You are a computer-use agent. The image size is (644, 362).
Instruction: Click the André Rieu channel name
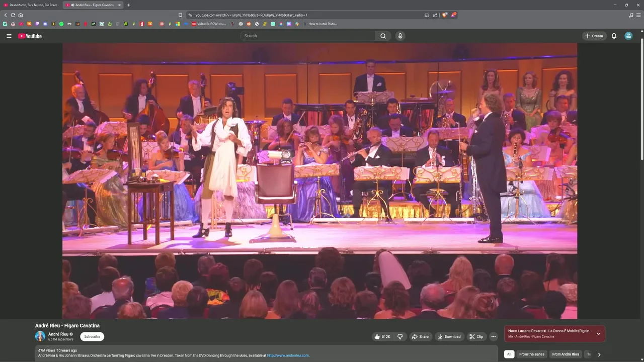click(58, 334)
